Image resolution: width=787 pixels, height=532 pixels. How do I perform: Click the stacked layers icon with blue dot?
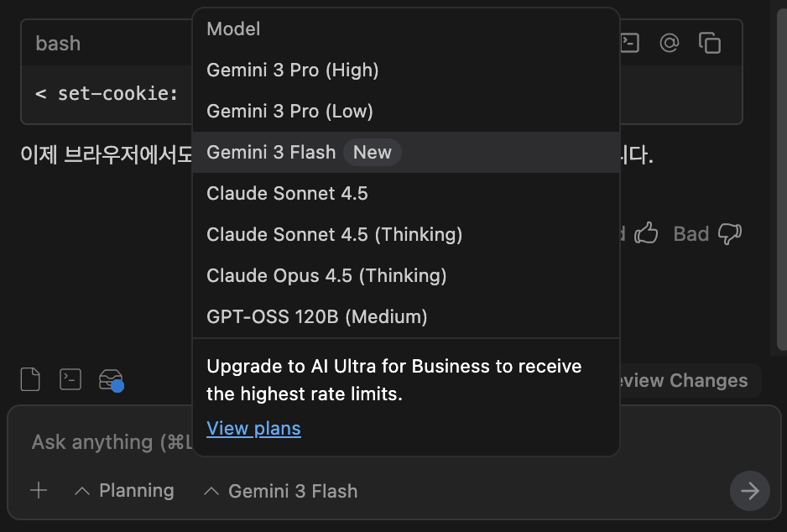point(111,380)
